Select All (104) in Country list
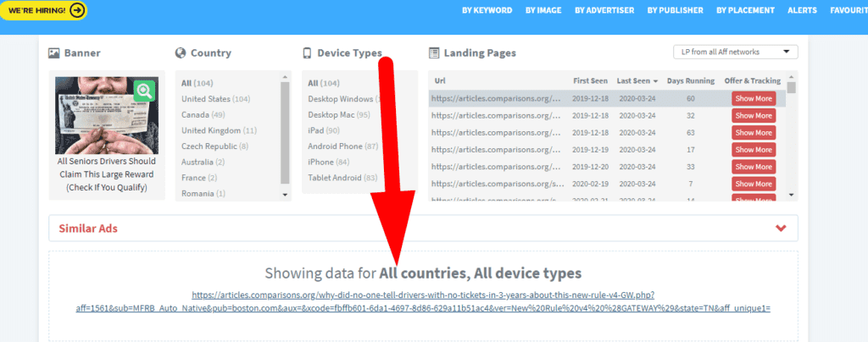The height and width of the screenshot is (342, 868). click(197, 84)
